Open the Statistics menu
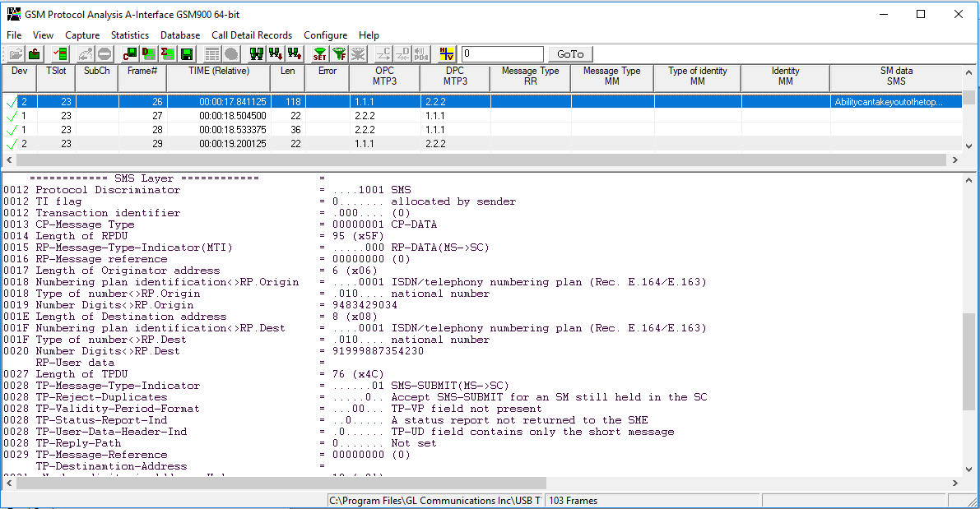 click(x=130, y=35)
